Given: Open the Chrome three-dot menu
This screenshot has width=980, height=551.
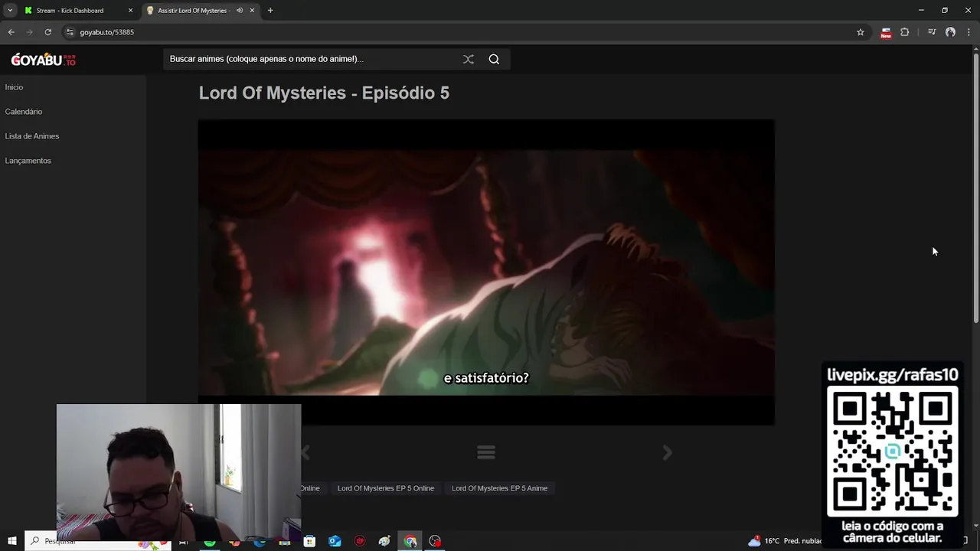Looking at the screenshot, I should (x=969, y=32).
